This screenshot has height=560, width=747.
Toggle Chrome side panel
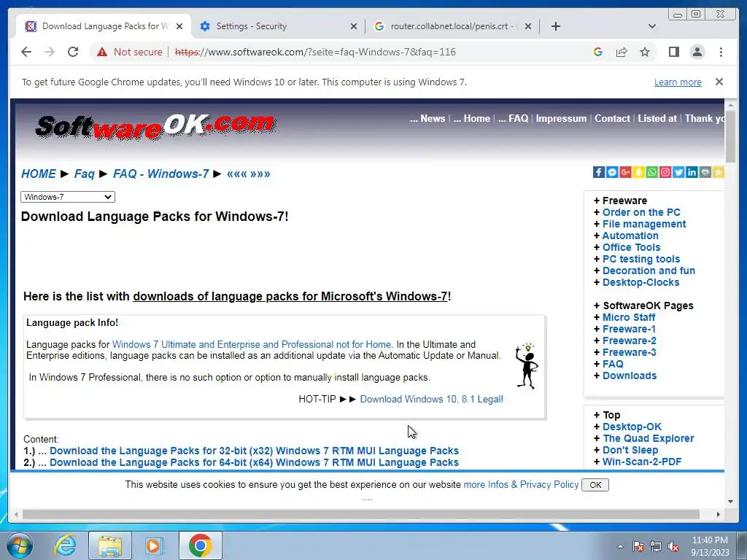click(x=673, y=52)
